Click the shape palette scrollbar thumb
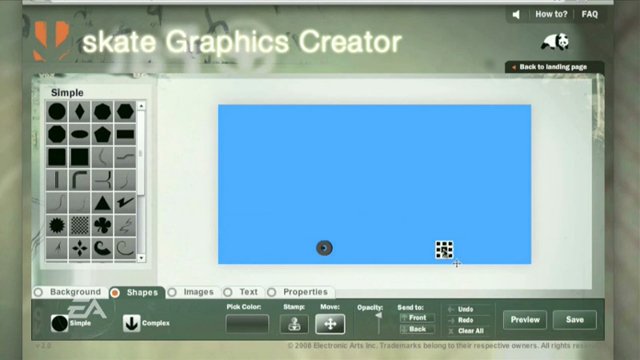This screenshot has height=360, width=640. click(141, 153)
